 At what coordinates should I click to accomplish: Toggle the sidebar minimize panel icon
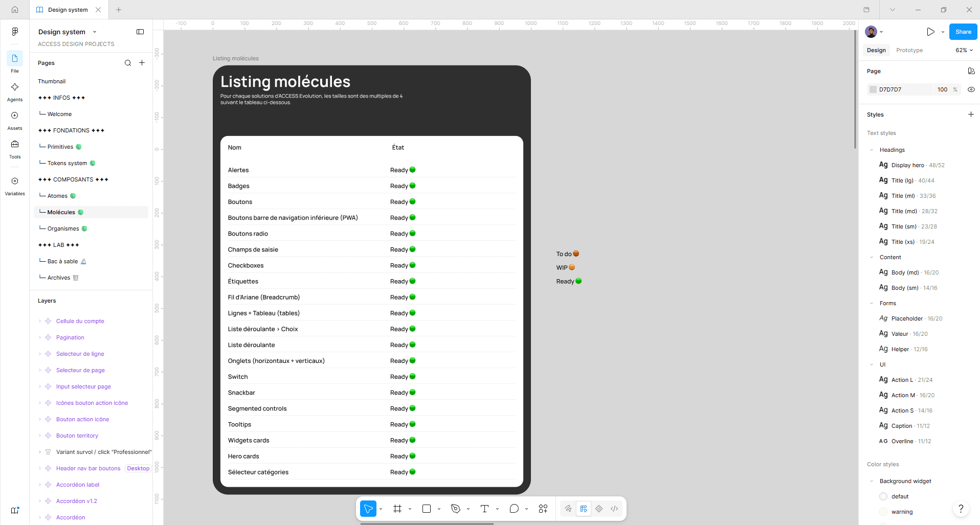(140, 32)
